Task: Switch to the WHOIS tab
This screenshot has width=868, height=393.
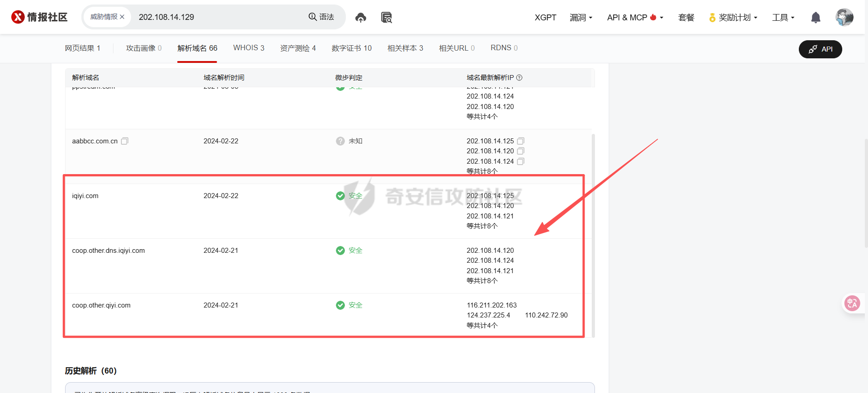Action: click(x=249, y=48)
